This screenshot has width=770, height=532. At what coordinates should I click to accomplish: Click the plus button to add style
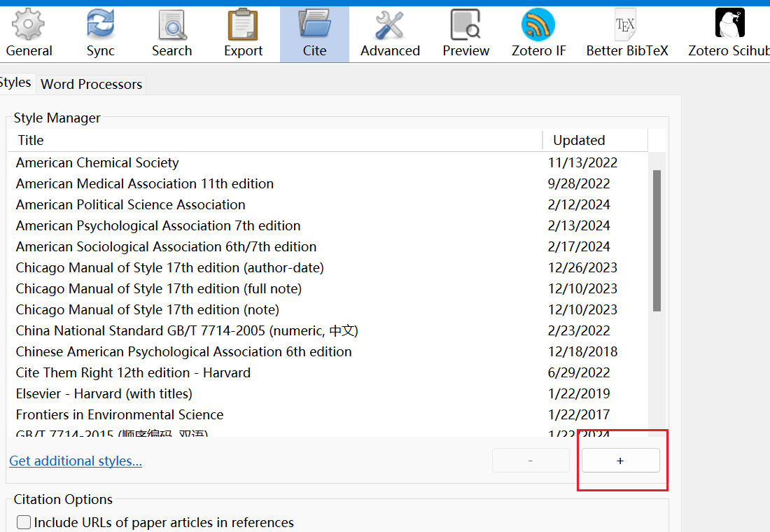pos(620,461)
